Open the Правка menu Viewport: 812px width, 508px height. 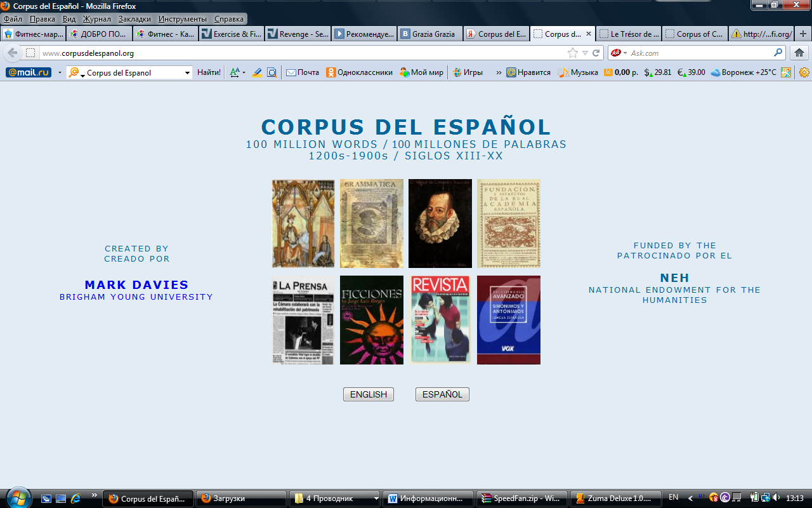click(x=43, y=19)
